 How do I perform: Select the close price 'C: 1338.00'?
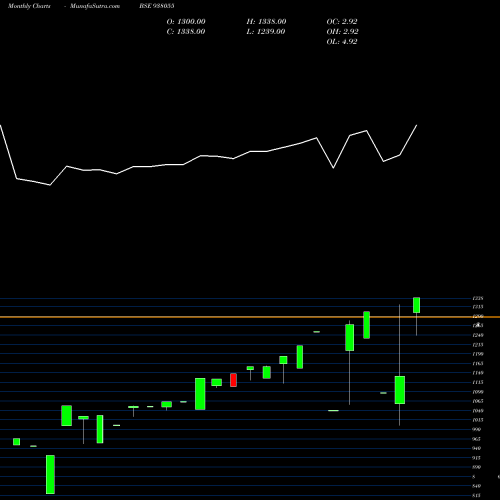186,32
